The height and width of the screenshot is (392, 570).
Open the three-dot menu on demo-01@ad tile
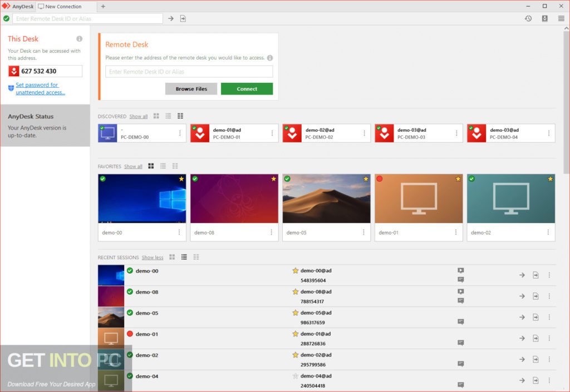pos(272,133)
